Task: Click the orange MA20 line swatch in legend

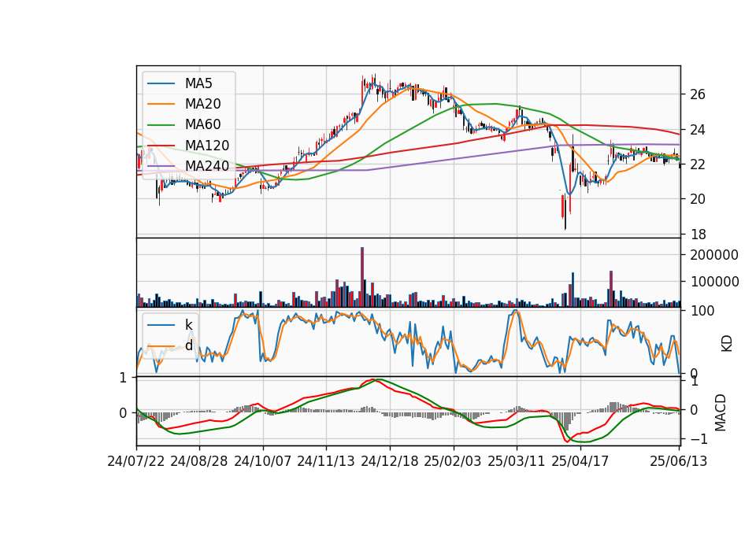Action: click(161, 104)
